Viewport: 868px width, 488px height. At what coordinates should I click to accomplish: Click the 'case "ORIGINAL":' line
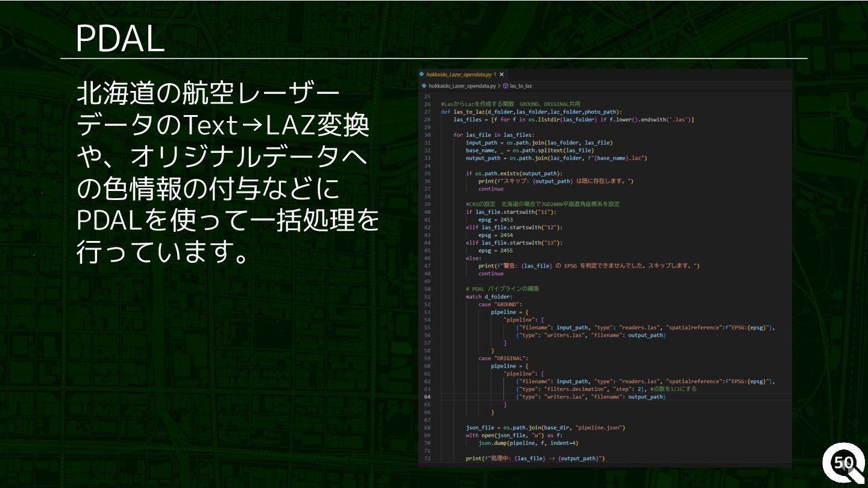[x=503, y=358]
